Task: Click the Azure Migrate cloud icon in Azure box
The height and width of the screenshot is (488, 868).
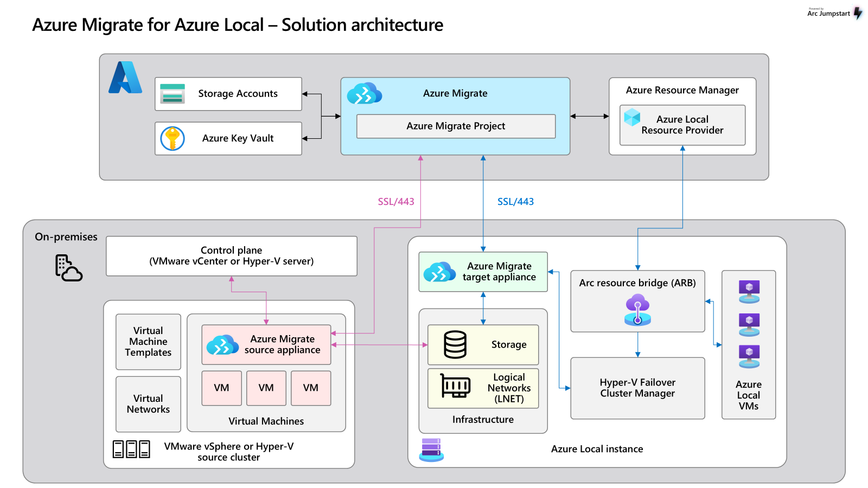Action: [365, 93]
